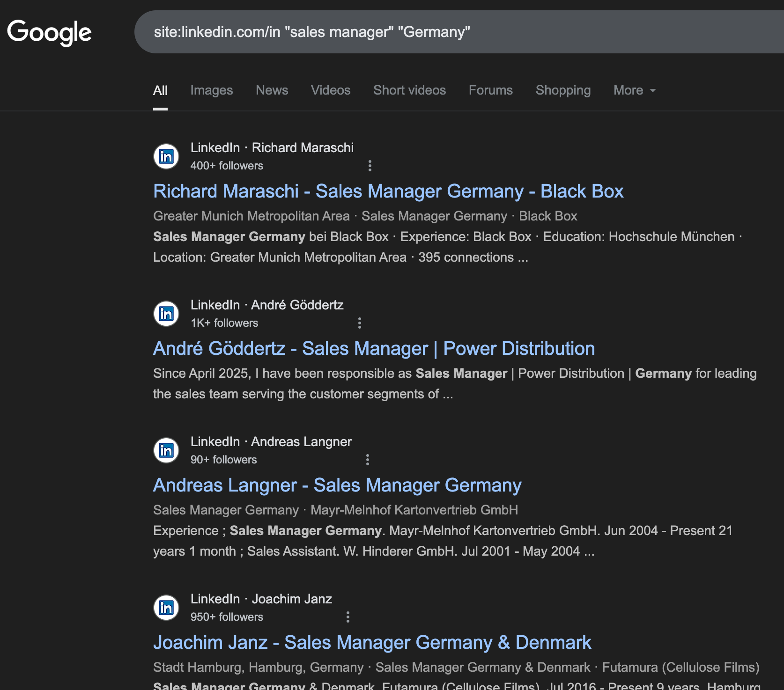Click the LinkedIn icon beside Andreas Langner's result
Screen dimensions: 784x690
166,450
